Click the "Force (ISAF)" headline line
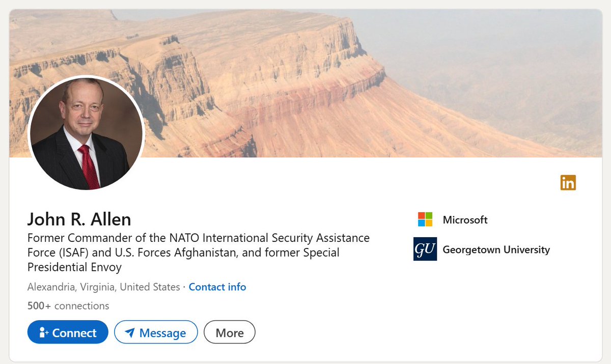The height and width of the screenshot is (364, 611). (183, 253)
